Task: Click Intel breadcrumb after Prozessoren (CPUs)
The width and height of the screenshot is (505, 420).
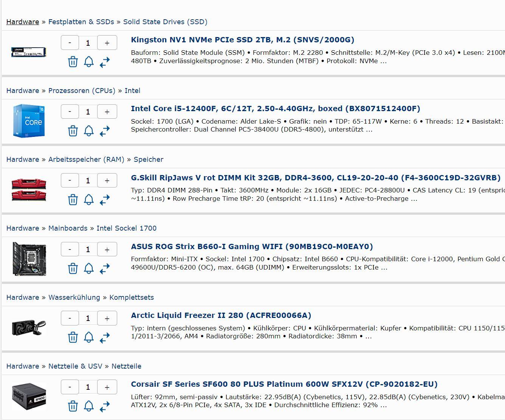Action: (132, 90)
